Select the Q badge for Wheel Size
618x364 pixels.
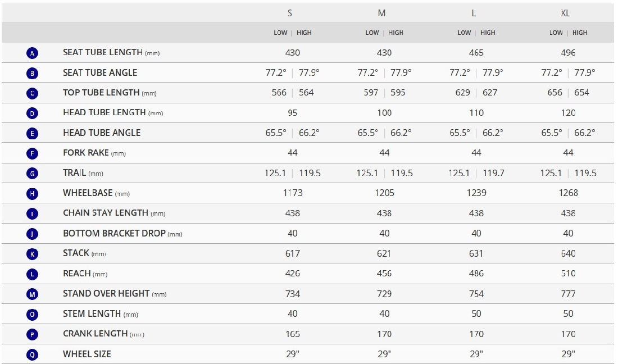click(32, 354)
